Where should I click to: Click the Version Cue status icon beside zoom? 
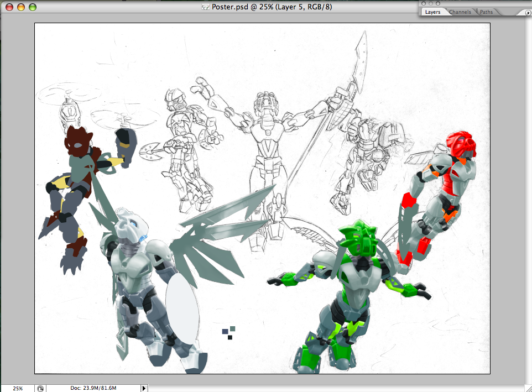40,389
